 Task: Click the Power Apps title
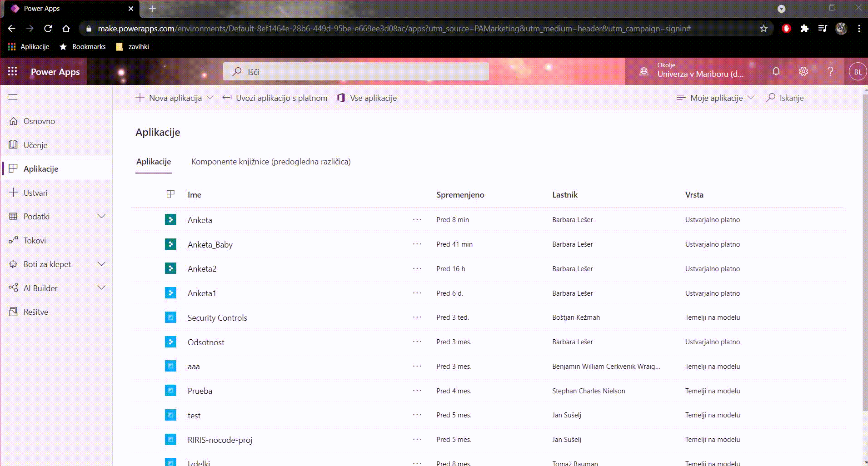[x=55, y=72]
